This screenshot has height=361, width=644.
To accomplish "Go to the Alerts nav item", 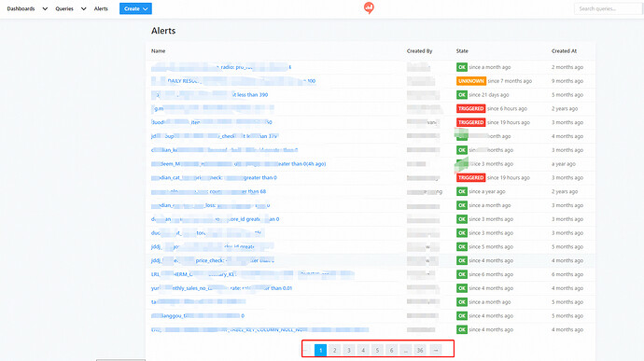I will pyautogui.click(x=101, y=8).
